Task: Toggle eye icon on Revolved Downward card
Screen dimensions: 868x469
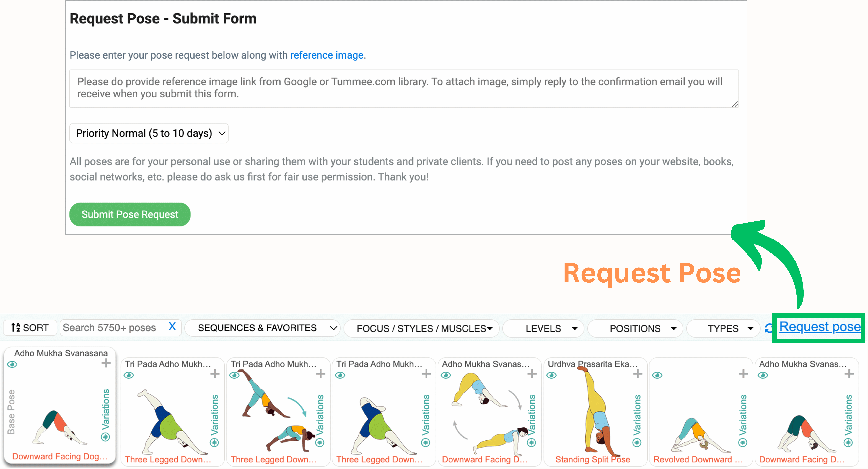Action: click(657, 375)
